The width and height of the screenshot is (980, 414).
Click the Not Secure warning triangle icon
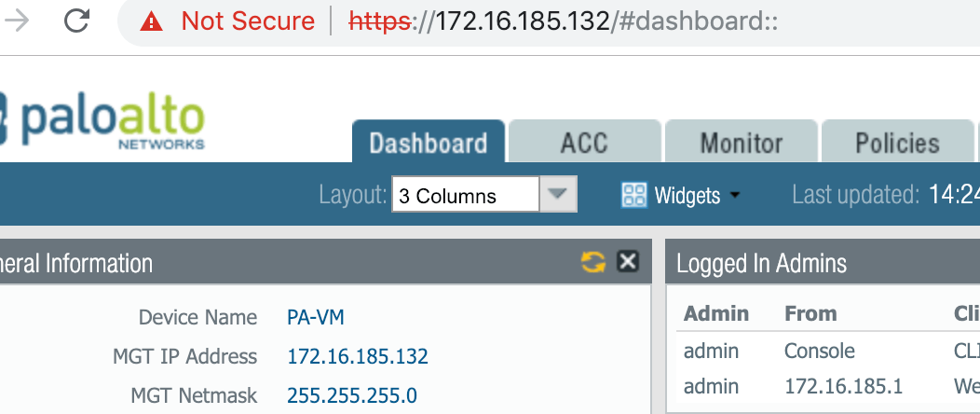[x=151, y=21]
